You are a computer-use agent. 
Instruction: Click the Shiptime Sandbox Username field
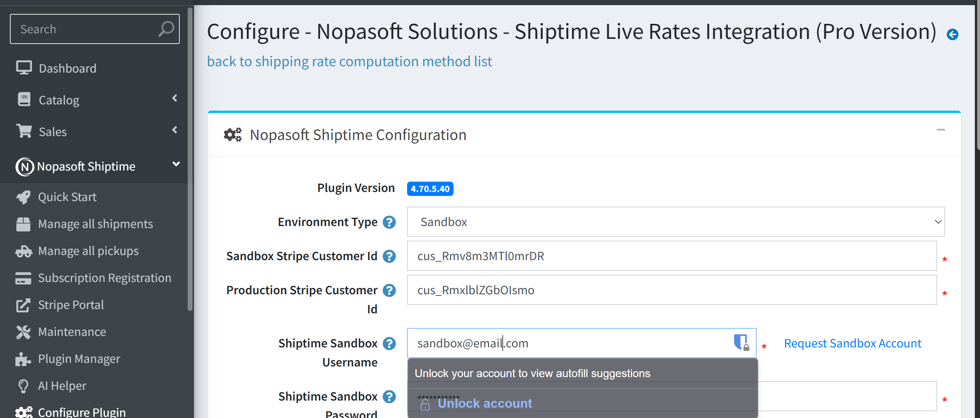tap(582, 343)
